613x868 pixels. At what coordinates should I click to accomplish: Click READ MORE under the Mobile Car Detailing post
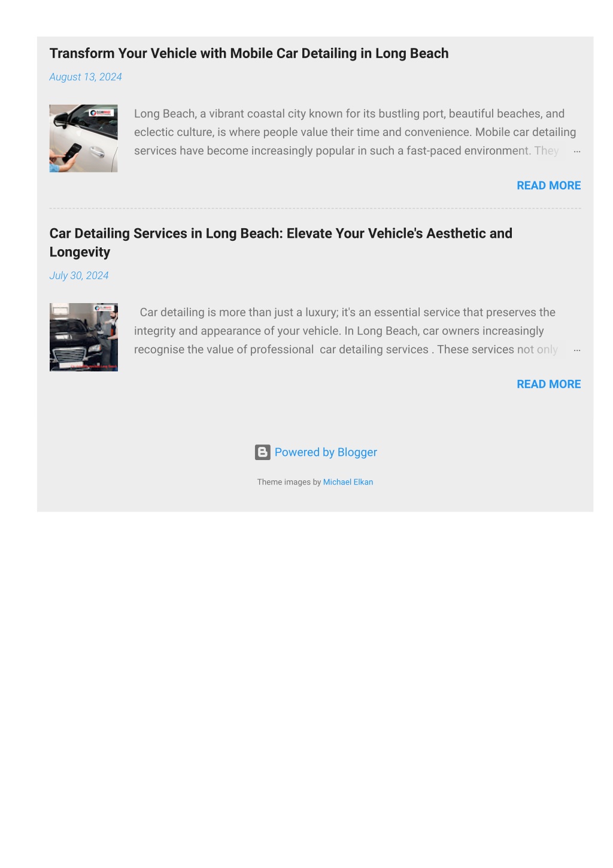click(549, 186)
